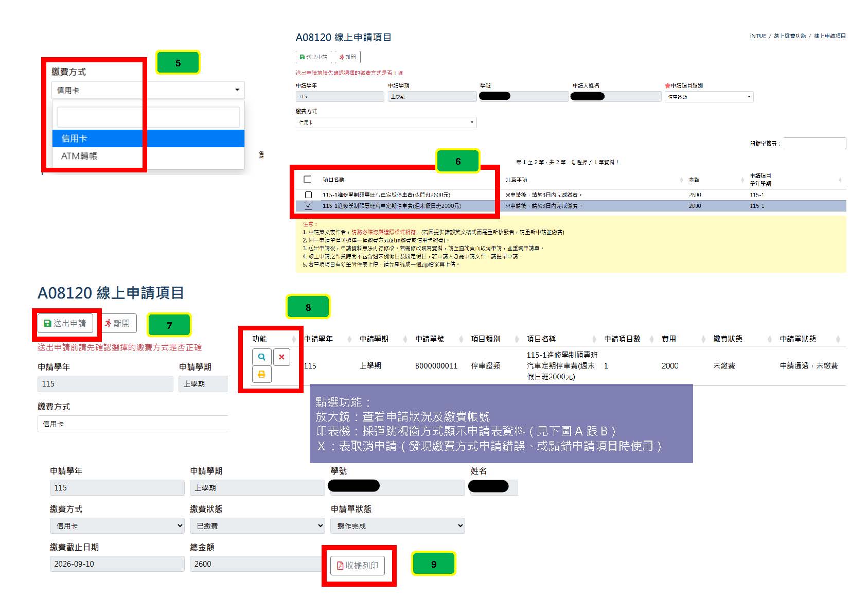Sort lower table by 項目類別 column
This screenshot has height=614, width=868.
click(x=517, y=339)
